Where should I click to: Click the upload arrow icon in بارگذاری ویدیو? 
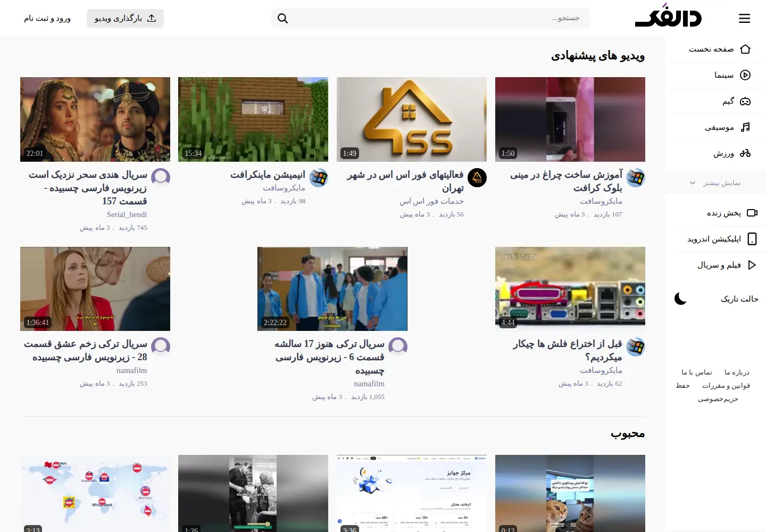tap(152, 18)
